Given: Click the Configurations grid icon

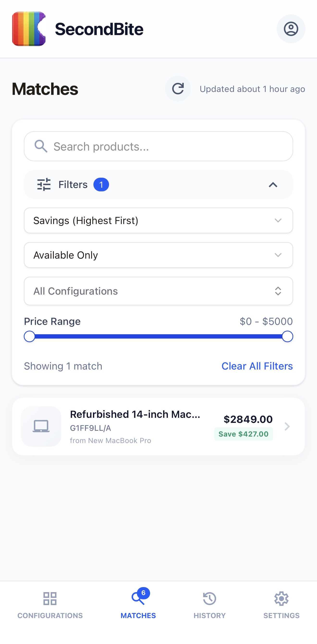Looking at the screenshot, I should [50, 599].
